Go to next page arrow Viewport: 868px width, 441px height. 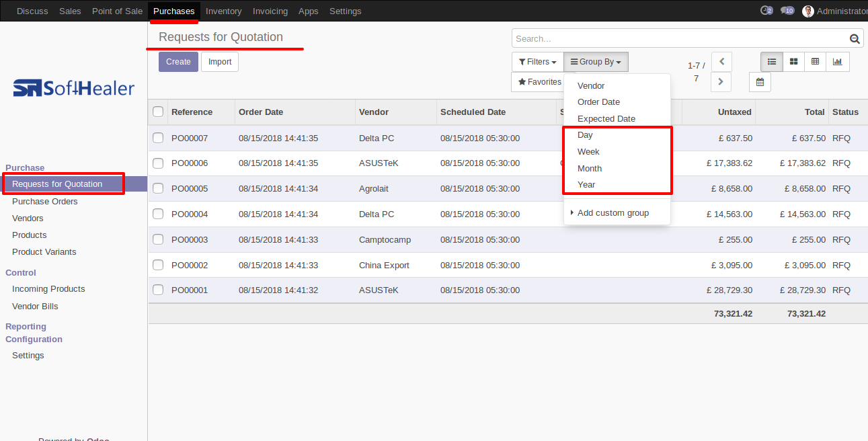coord(721,82)
